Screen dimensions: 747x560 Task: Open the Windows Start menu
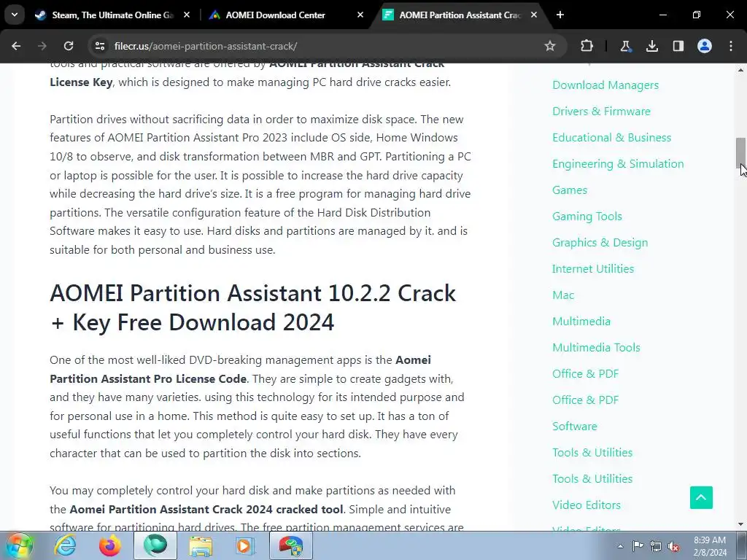point(20,545)
